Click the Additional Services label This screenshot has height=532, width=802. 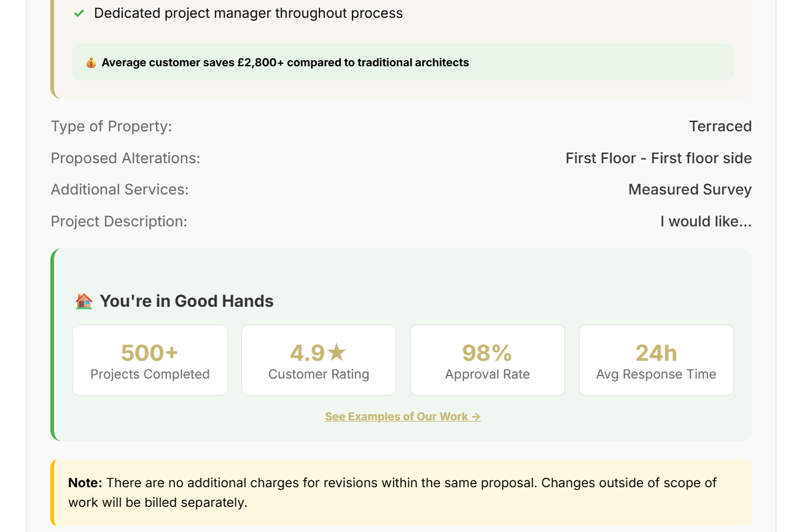pyautogui.click(x=120, y=190)
